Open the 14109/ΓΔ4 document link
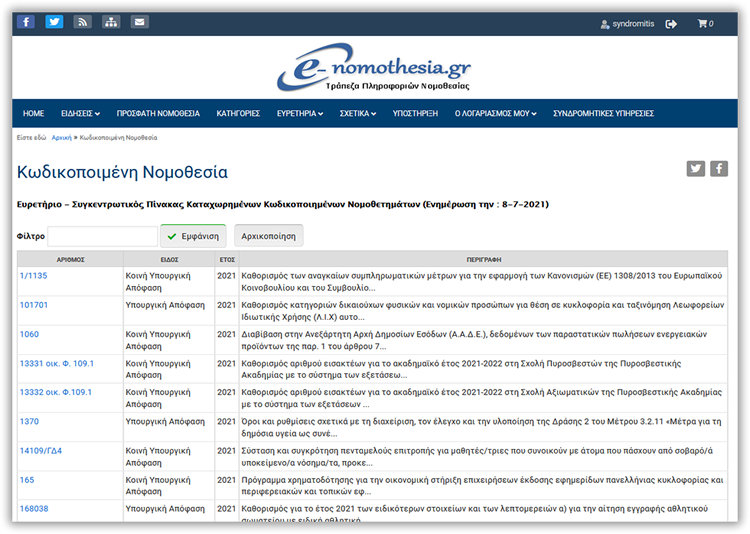 pos(41,451)
